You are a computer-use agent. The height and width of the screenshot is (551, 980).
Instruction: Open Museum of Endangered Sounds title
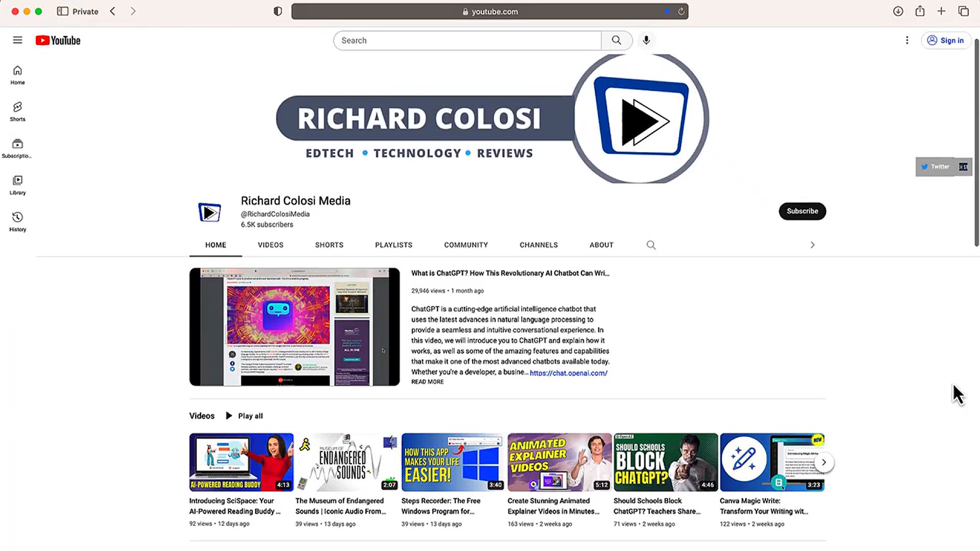tap(340, 506)
